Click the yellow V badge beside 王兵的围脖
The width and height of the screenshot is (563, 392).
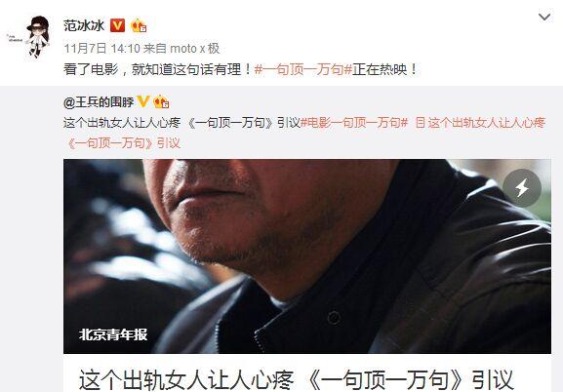[x=142, y=102]
